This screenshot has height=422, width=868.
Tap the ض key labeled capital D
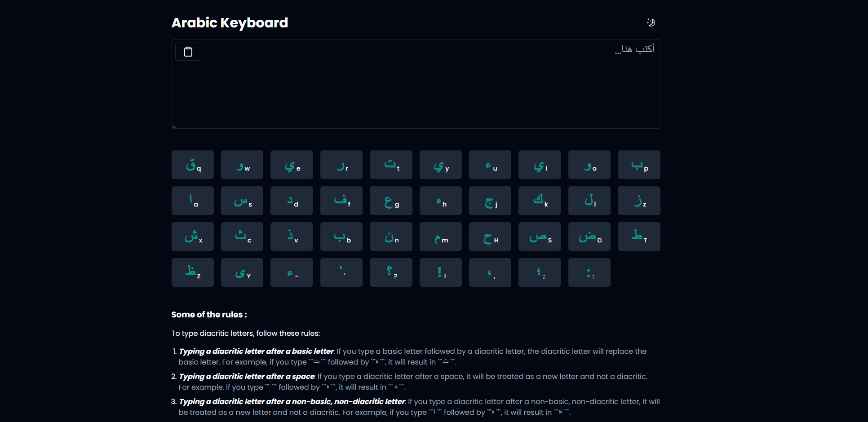(x=589, y=237)
